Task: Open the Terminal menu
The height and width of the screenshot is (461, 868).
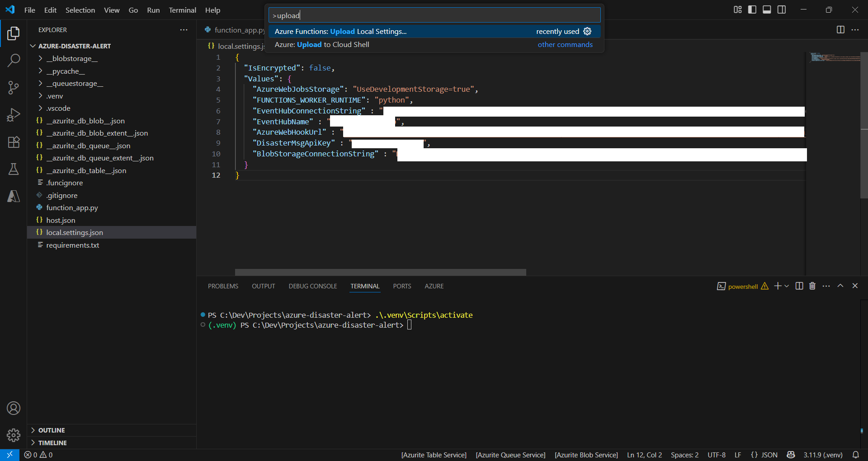Action: click(x=182, y=10)
